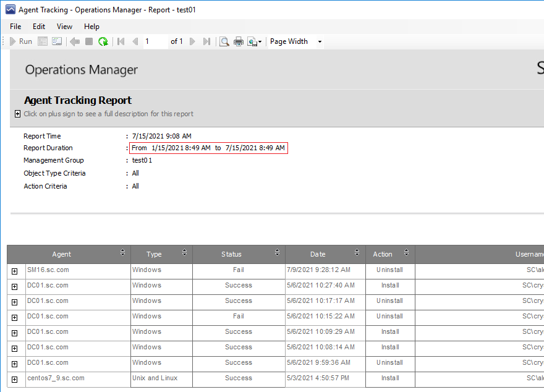The height and width of the screenshot is (392, 544).
Task: Refresh the report with green arrow icon
Action: point(103,41)
